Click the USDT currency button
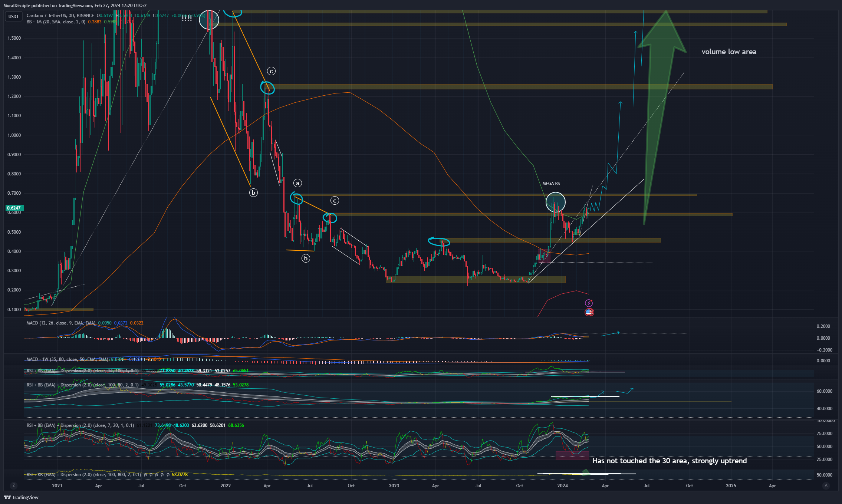Screen dimensions: 842x504 pos(14,16)
